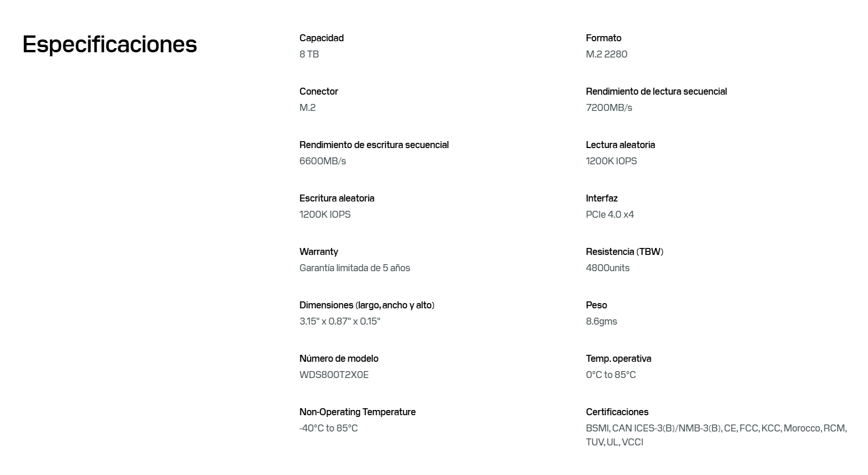Select the Peso 8.6gms value
868x475 pixels.
click(x=602, y=321)
